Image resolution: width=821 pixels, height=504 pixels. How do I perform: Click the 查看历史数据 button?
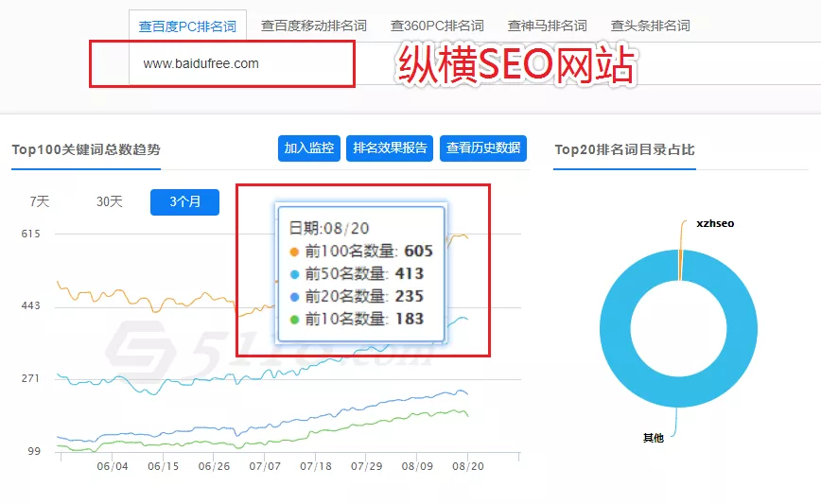click(482, 148)
